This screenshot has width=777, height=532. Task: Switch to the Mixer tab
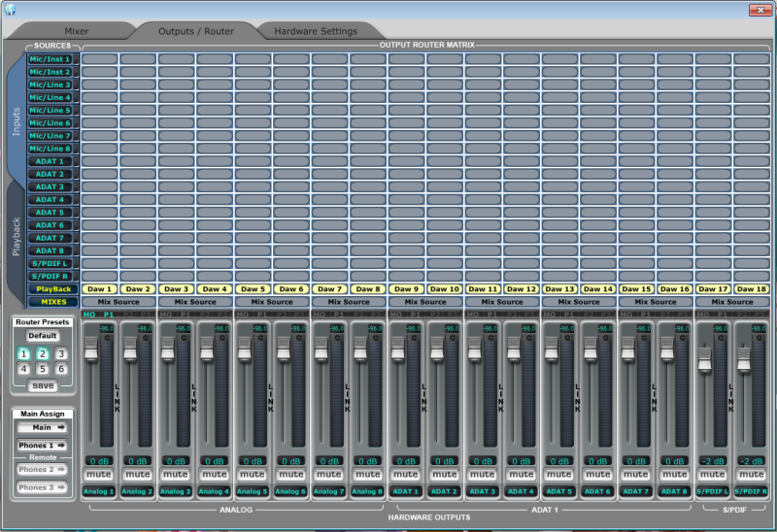(x=77, y=31)
